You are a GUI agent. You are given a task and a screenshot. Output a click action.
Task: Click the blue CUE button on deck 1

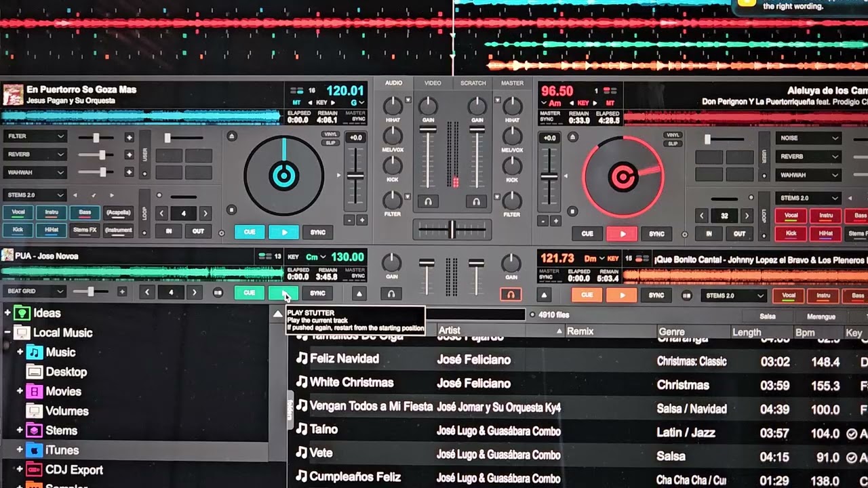pos(250,232)
